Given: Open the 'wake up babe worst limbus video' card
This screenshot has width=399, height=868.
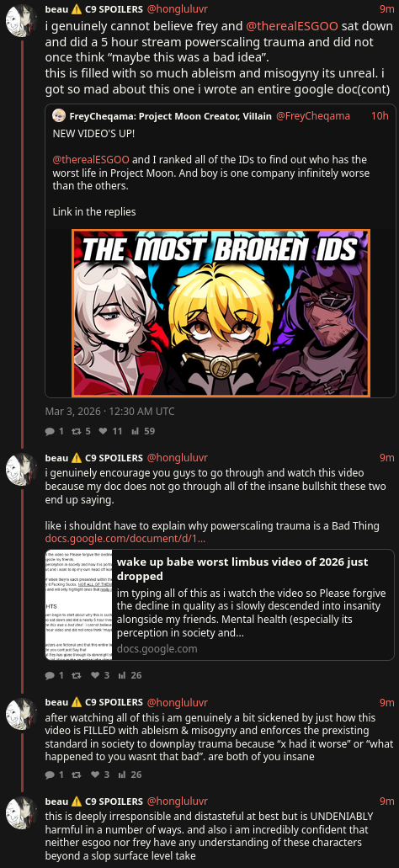Looking at the screenshot, I should pos(220,604).
